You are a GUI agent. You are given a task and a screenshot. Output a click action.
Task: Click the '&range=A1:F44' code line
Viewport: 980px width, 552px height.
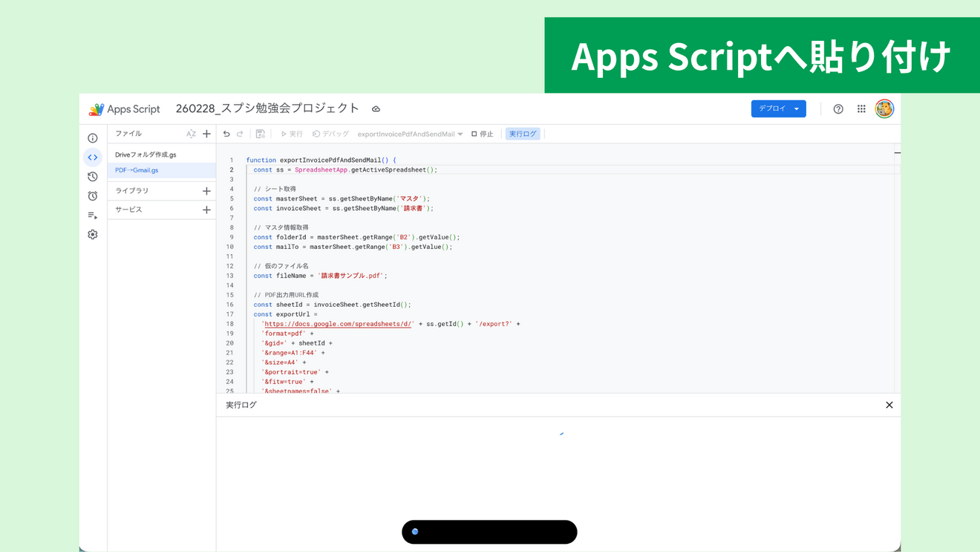coord(293,353)
